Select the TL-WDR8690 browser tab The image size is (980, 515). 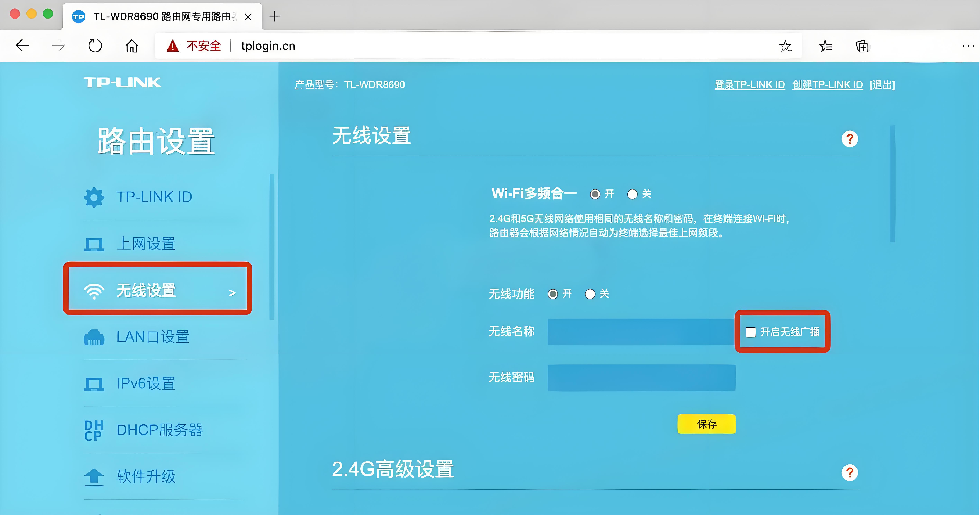point(162,17)
